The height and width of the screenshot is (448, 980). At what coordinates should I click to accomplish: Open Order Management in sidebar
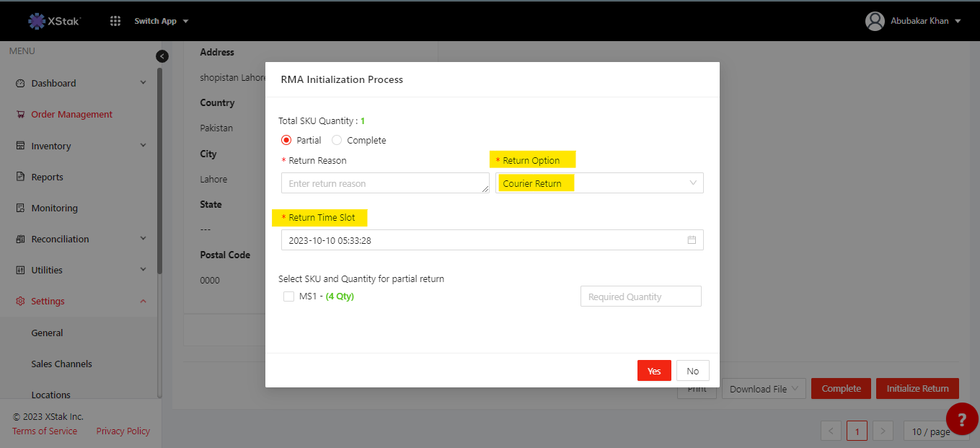71,115
